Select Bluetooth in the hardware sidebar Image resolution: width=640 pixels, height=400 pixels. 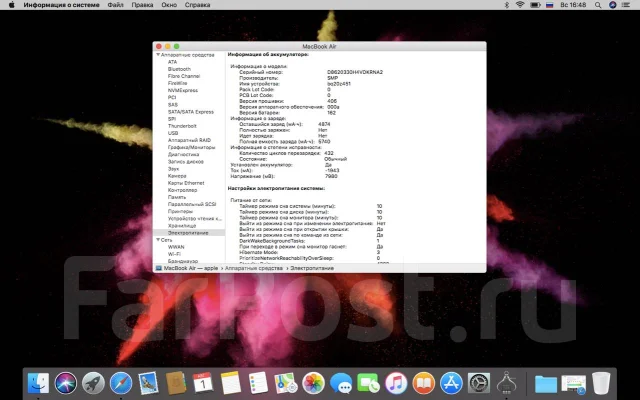point(179,69)
